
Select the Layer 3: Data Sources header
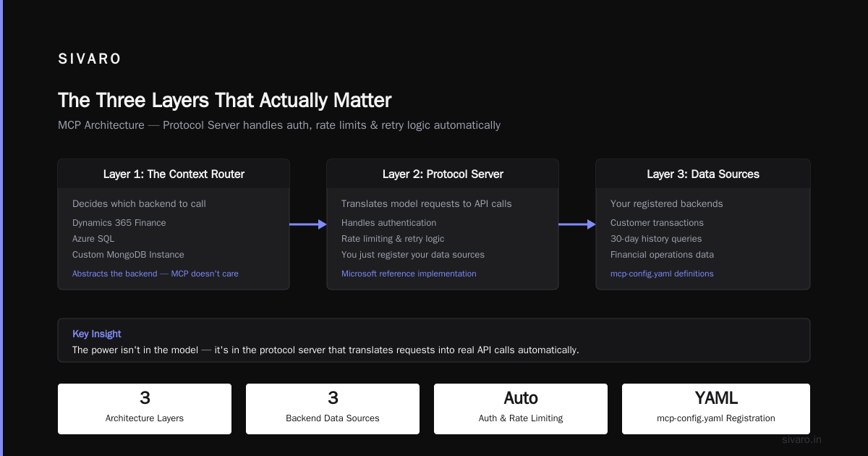pyautogui.click(x=703, y=174)
